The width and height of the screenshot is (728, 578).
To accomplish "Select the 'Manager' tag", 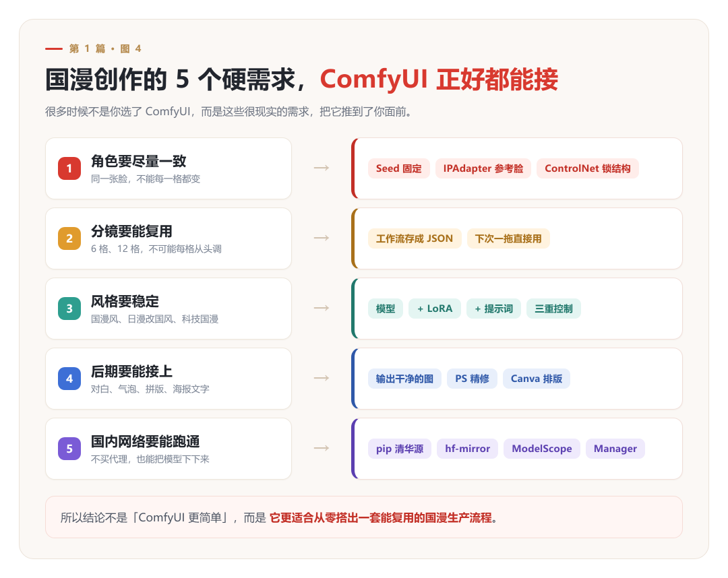I will coord(615,449).
